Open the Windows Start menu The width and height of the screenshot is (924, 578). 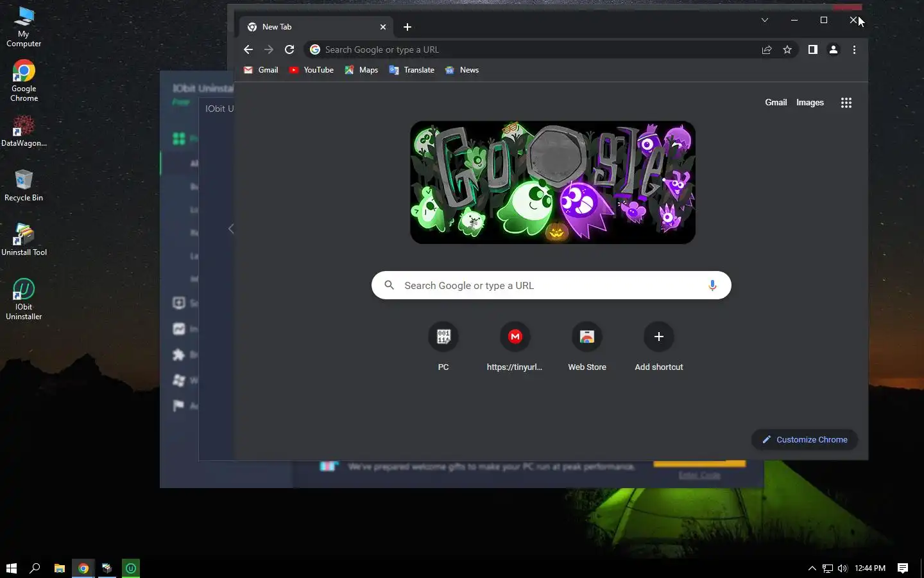coord(11,568)
